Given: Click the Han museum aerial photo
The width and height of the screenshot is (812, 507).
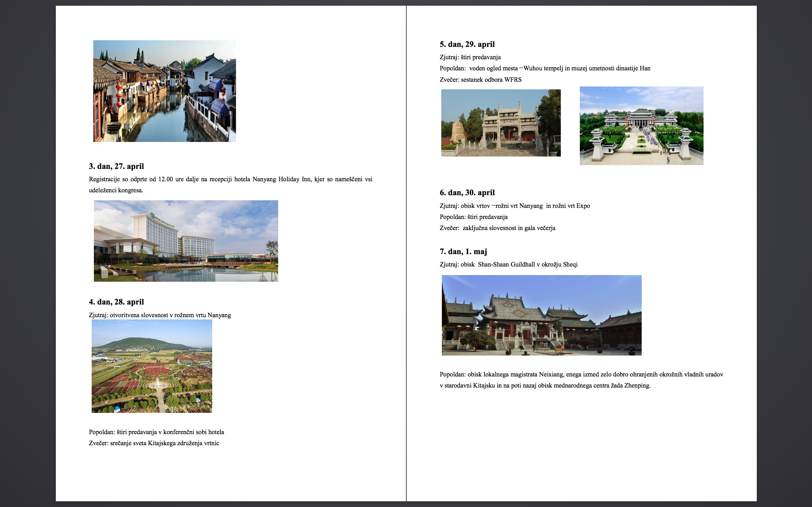Looking at the screenshot, I should point(641,126).
